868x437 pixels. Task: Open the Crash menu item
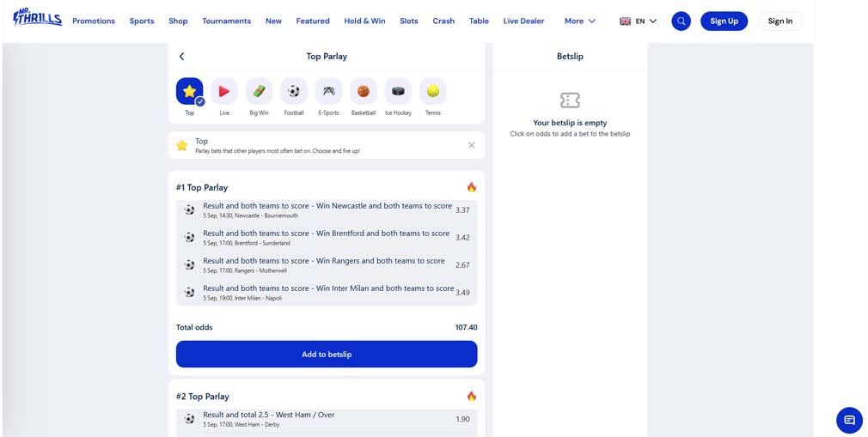tap(443, 21)
